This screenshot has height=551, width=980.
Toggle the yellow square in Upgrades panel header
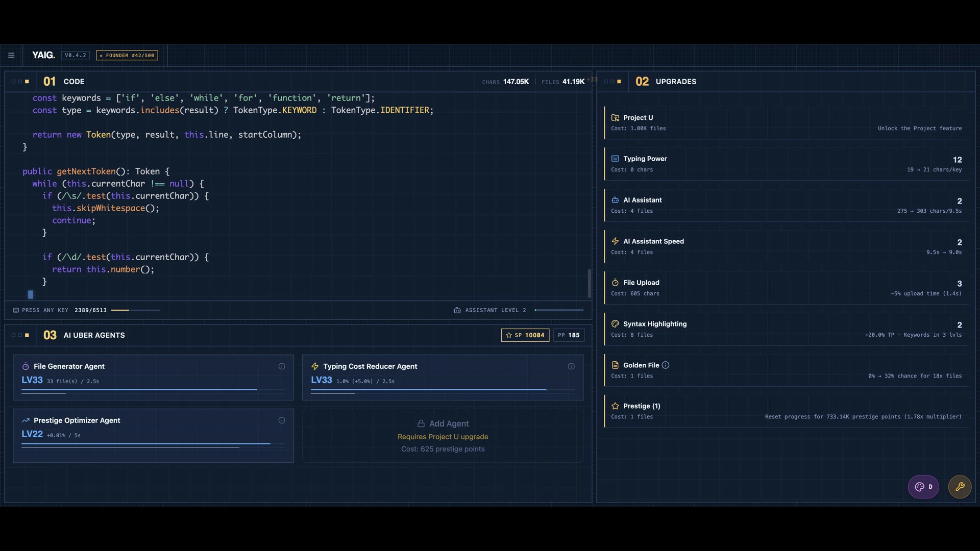(619, 82)
